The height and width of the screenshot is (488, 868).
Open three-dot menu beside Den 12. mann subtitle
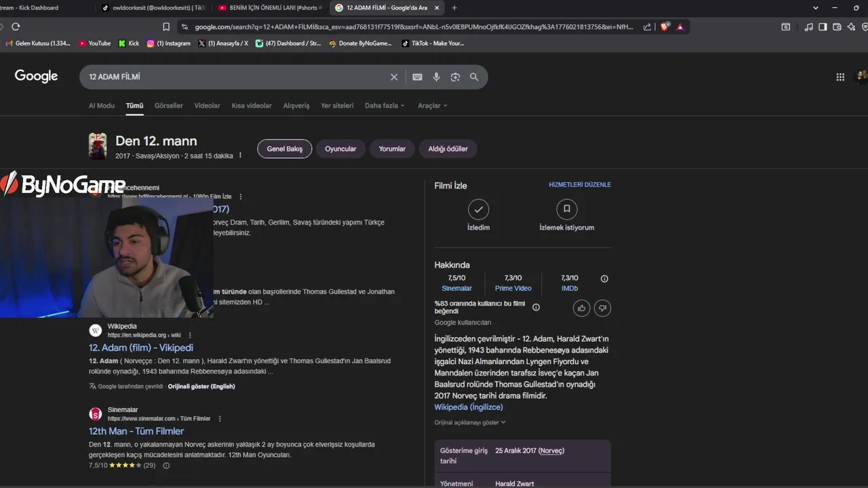[240, 155]
